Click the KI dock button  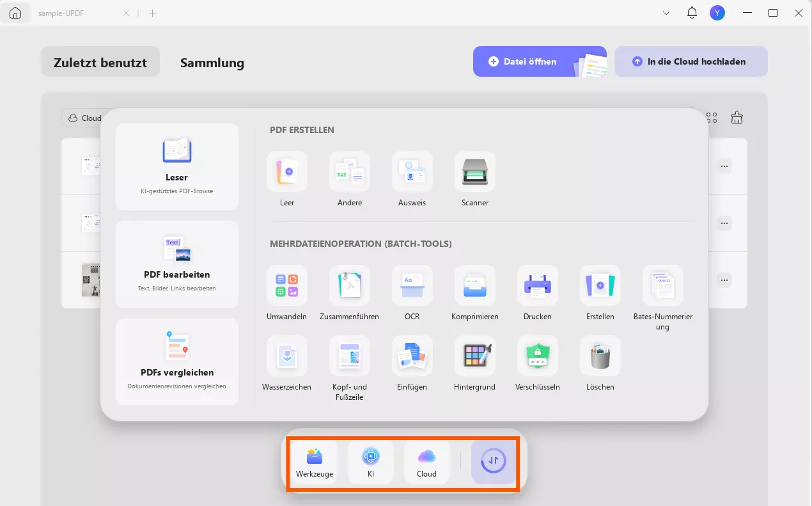coord(371,462)
